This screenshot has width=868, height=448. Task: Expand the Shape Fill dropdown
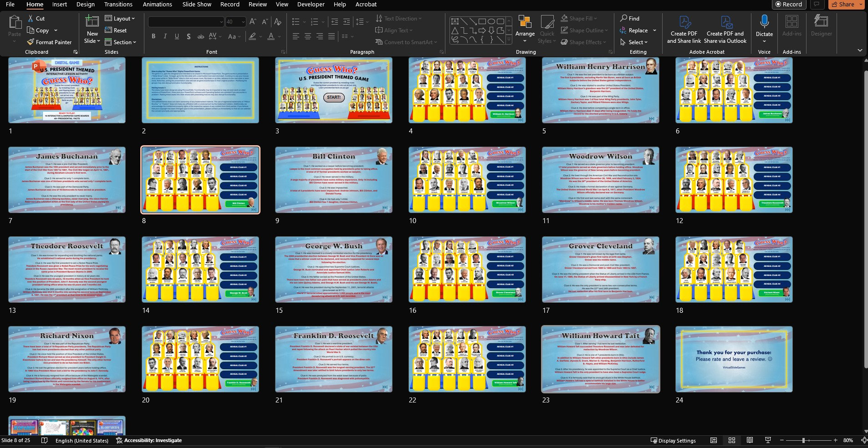(585, 18)
